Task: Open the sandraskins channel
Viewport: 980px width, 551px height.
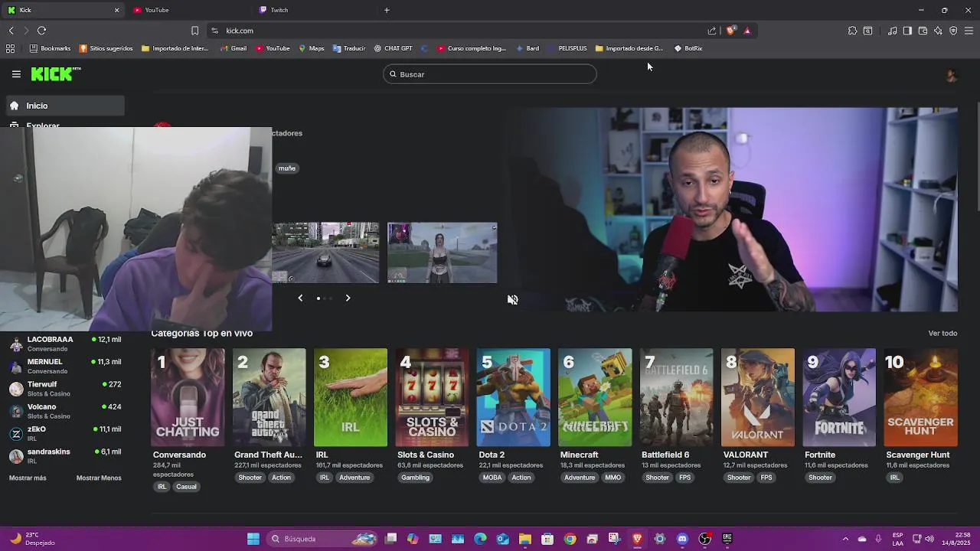Action: point(65,456)
